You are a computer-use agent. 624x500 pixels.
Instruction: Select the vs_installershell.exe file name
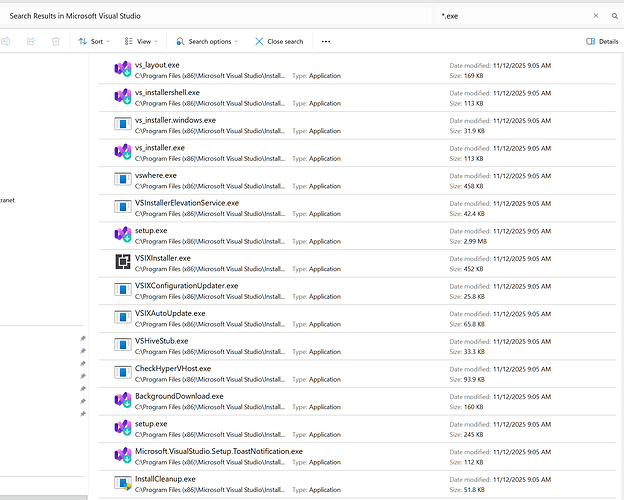tap(167, 92)
